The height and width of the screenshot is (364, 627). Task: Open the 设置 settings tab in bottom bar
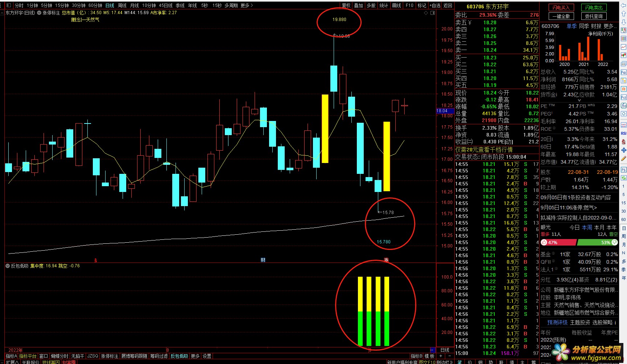tap(207, 356)
